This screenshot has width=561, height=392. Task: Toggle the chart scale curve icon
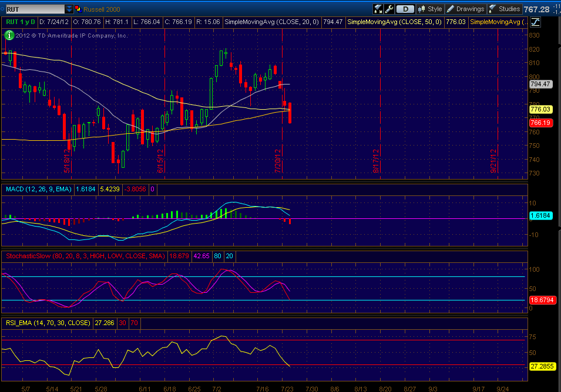[535, 22]
